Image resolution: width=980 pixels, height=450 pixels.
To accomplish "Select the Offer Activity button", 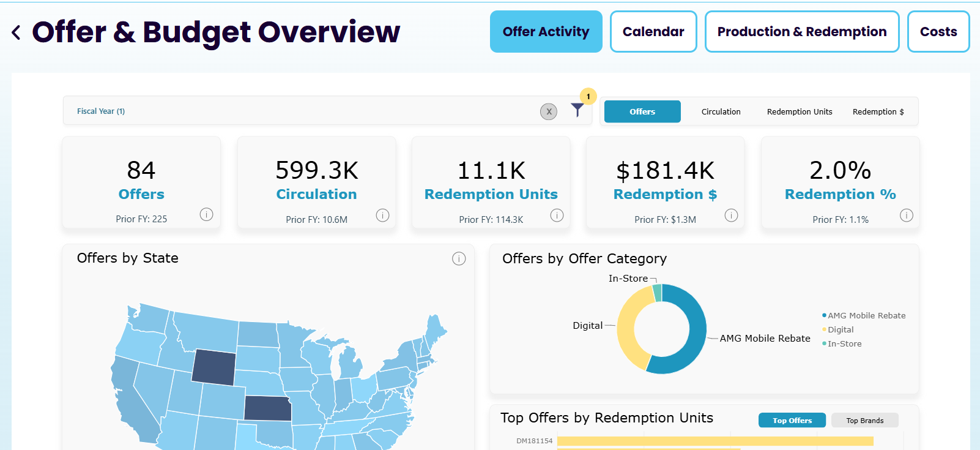I will (x=546, y=31).
